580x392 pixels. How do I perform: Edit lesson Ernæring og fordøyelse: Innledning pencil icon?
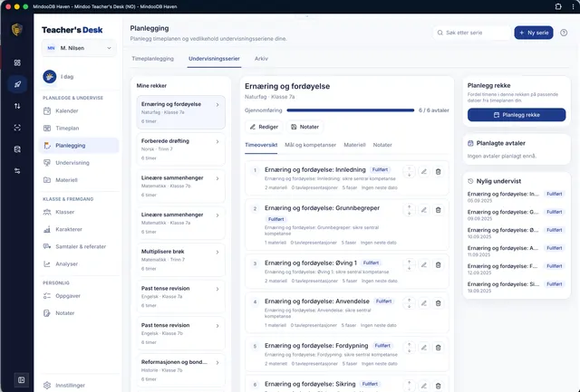424,171
